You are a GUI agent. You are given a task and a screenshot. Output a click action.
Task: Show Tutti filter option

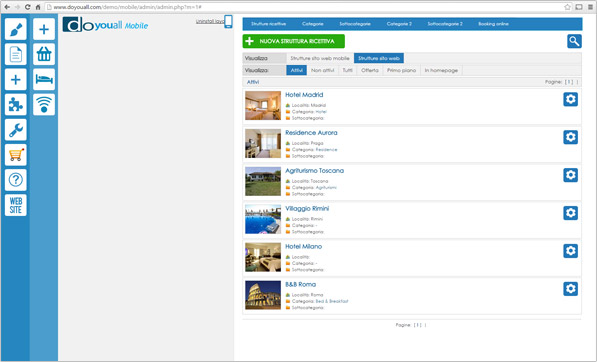(x=347, y=70)
